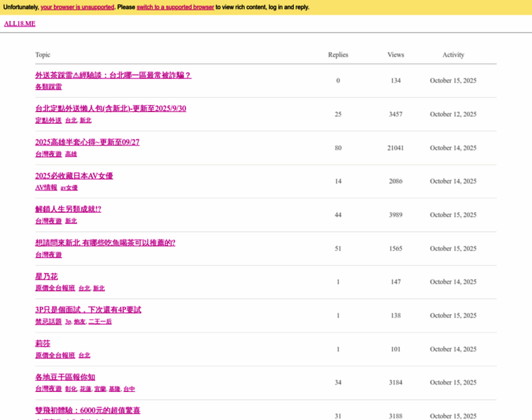Click the 彰化 tag
532x420 pixels.
71,389
